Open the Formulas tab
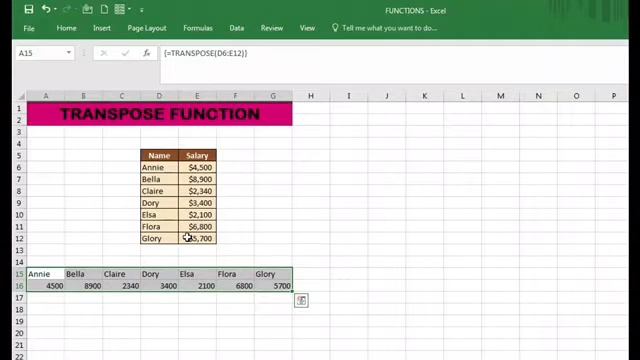Viewport: 640px width, 360px height. (198, 28)
